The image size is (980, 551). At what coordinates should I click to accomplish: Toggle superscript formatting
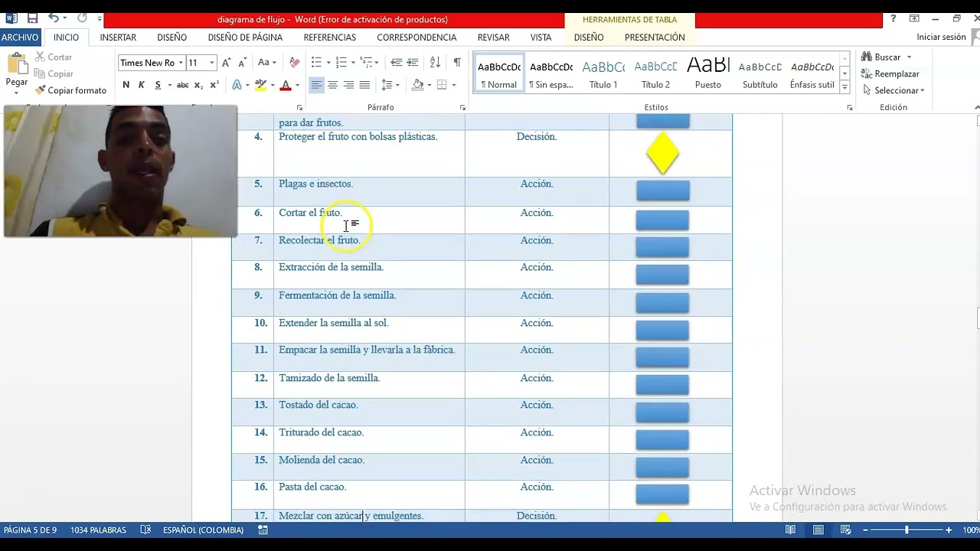214,85
